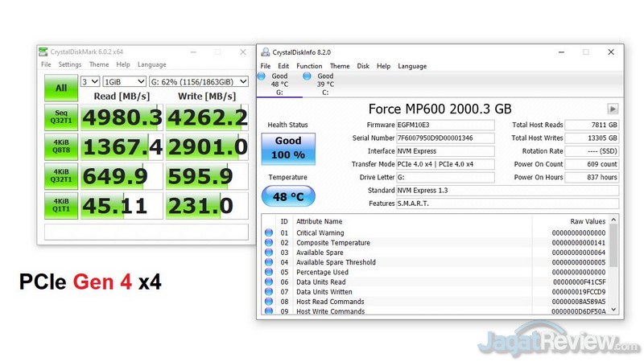Screen dimensions: 644x362
Task: Open Edit menu in CrystalDiskInfo
Action: click(x=283, y=66)
